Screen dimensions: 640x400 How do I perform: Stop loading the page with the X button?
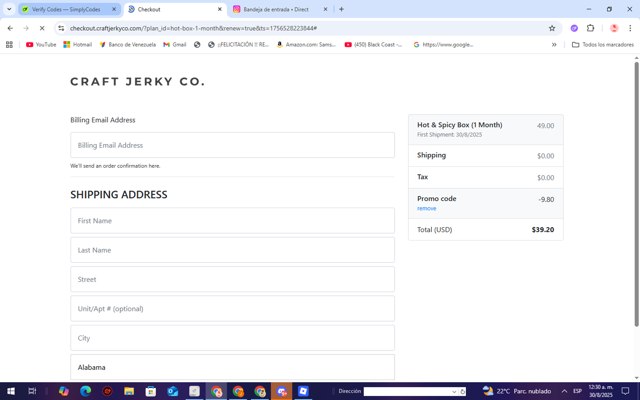42,28
